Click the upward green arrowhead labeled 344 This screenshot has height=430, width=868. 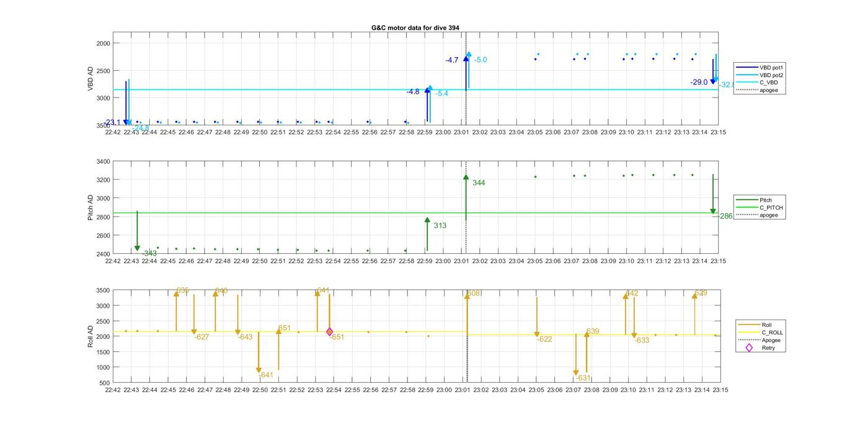click(466, 177)
